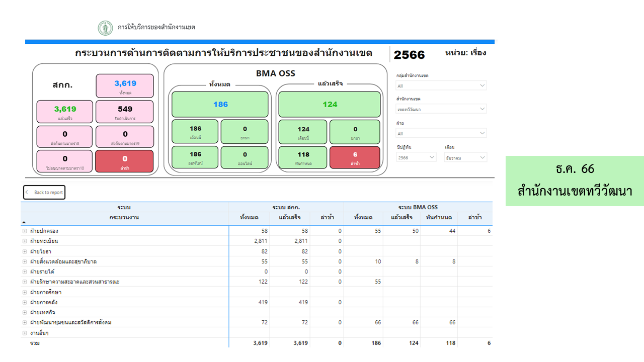Select the สกก. ทั้งหมด 3,619 card
644x362 pixels.
[125, 86]
